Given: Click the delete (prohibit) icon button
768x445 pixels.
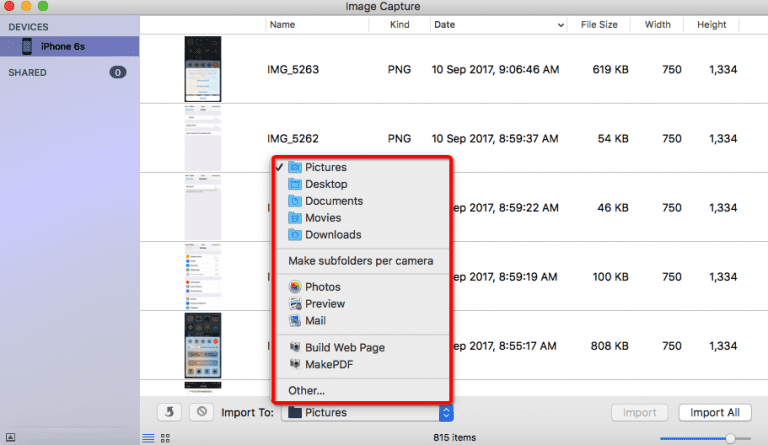Looking at the screenshot, I should pos(201,412).
